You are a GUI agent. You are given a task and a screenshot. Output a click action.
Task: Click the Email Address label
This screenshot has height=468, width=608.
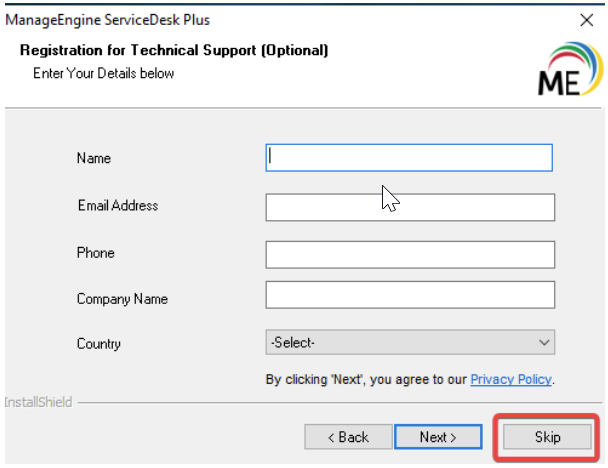[x=118, y=206]
